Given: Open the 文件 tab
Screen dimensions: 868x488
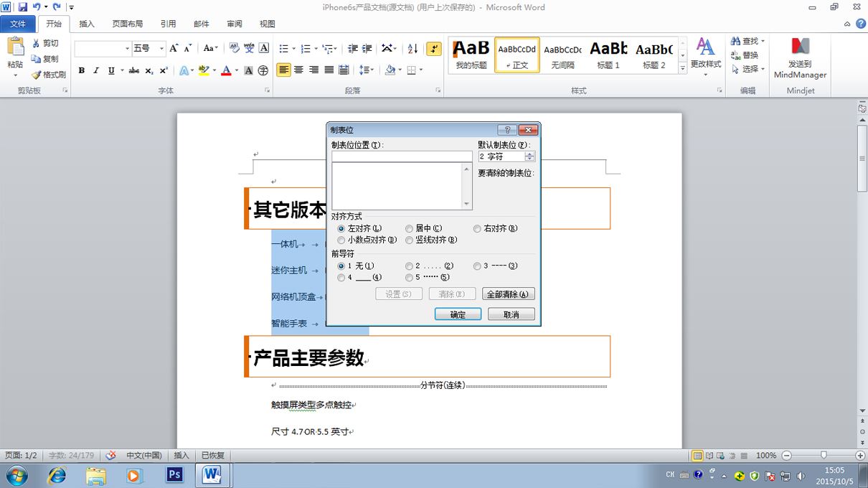Looking at the screenshot, I should 17,24.
